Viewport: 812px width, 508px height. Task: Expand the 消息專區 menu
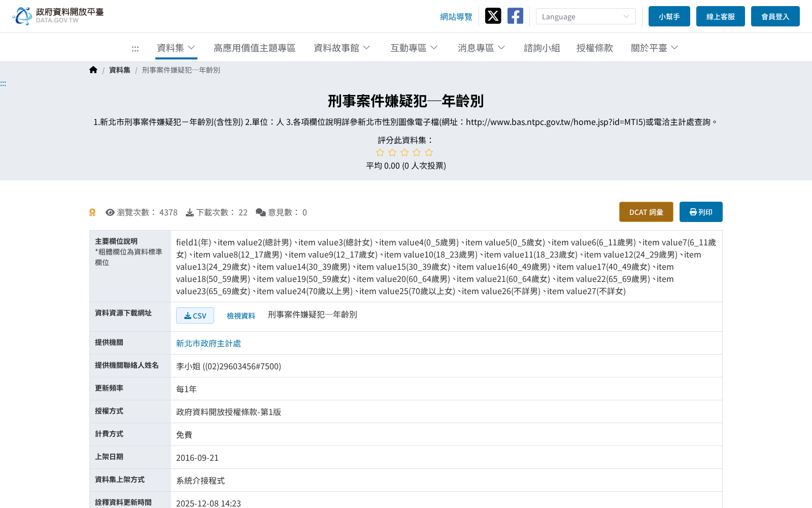tap(482, 48)
